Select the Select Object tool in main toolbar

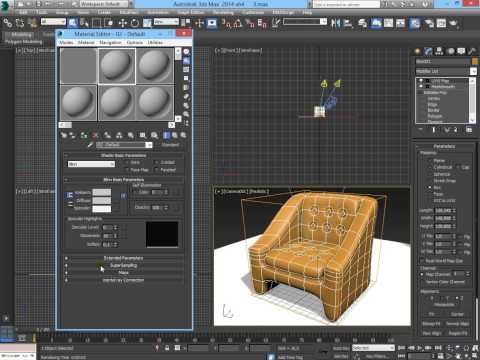[x=72, y=23]
